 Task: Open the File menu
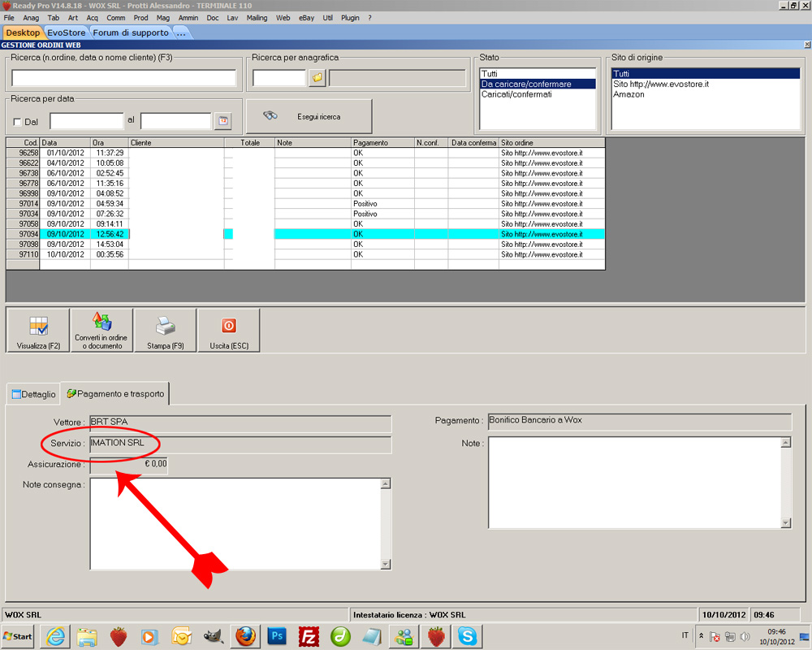click(9, 18)
